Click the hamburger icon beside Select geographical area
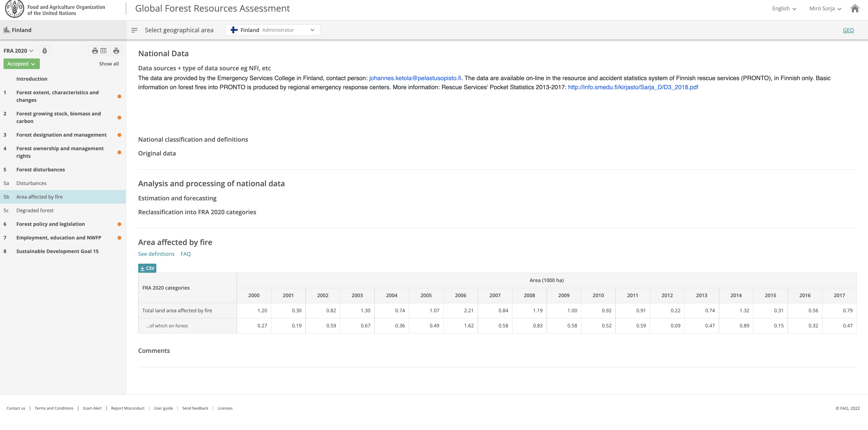Screen dimensions: 868x430 pos(134,30)
